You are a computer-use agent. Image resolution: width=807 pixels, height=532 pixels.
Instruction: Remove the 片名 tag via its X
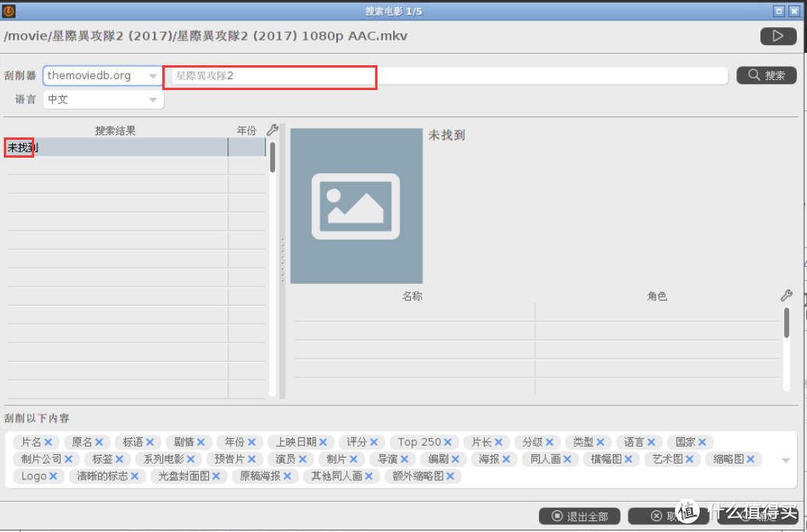[x=48, y=442]
